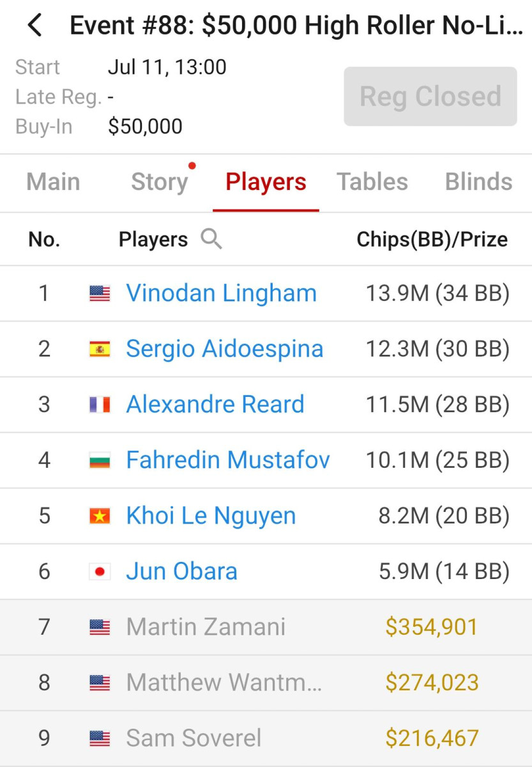Tap the Japan flag beside Jun Obara

click(x=100, y=571)
